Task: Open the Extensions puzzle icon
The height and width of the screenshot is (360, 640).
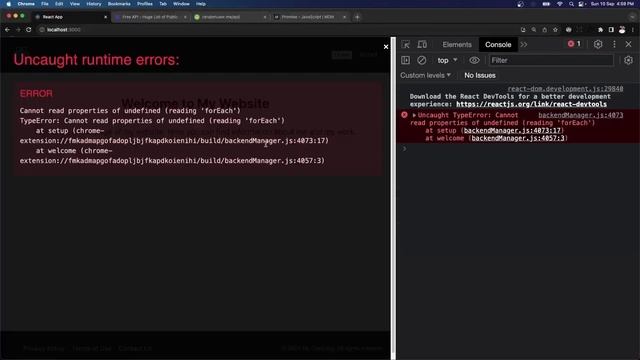Action: pyautogui.click(x=600, y=29)
